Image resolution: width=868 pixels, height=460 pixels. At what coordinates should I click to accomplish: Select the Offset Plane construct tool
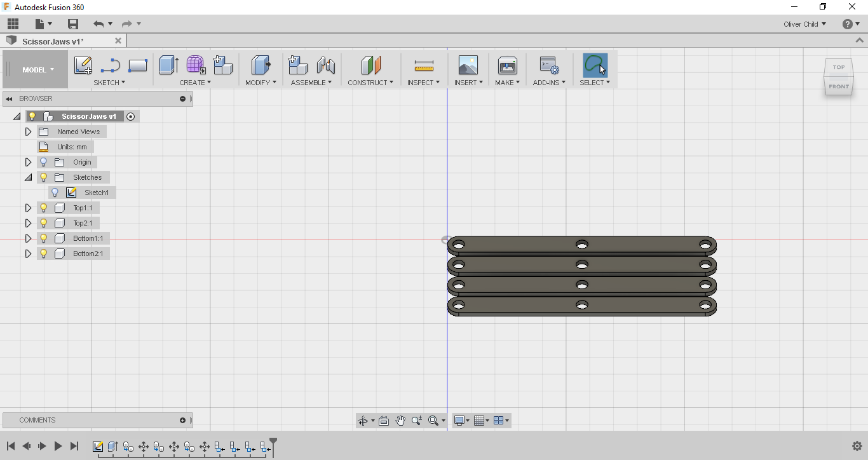point(370,65)
